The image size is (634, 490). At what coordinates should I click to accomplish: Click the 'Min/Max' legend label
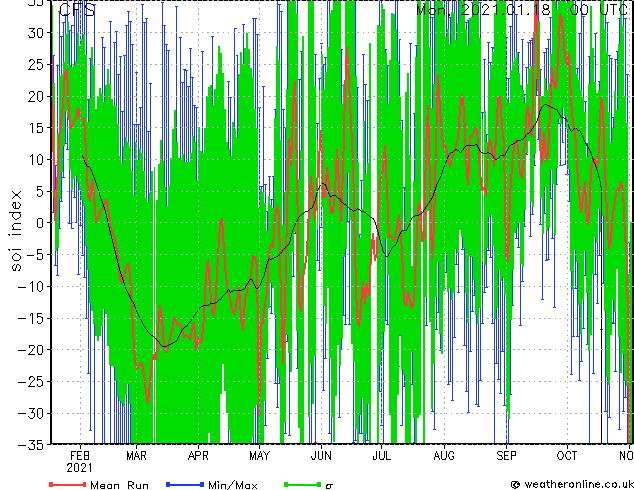232,485
